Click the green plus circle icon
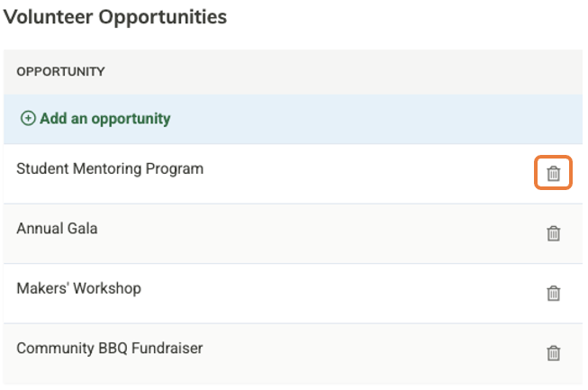Screen dimensions: 588x390 28,118
